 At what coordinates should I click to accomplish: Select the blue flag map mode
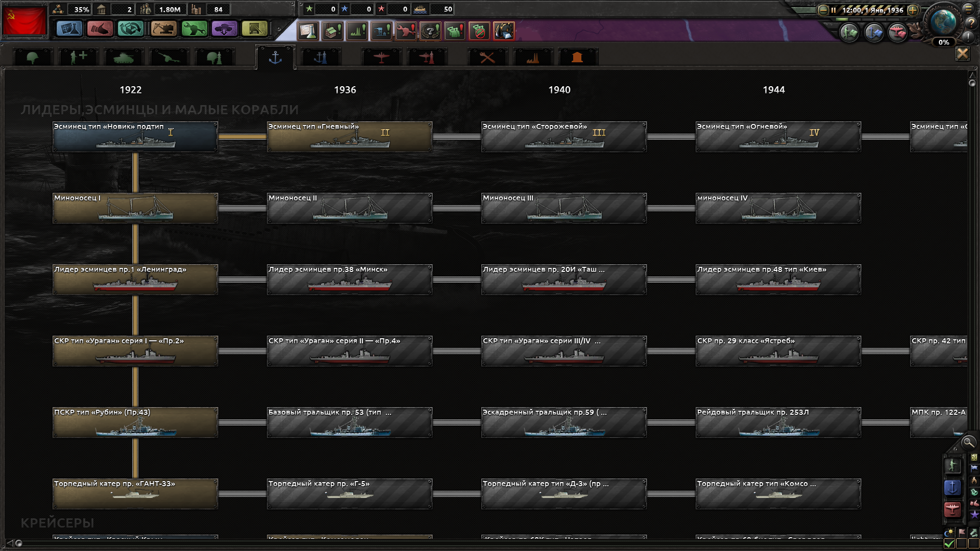pyautogui.click(x=974, y=468)
